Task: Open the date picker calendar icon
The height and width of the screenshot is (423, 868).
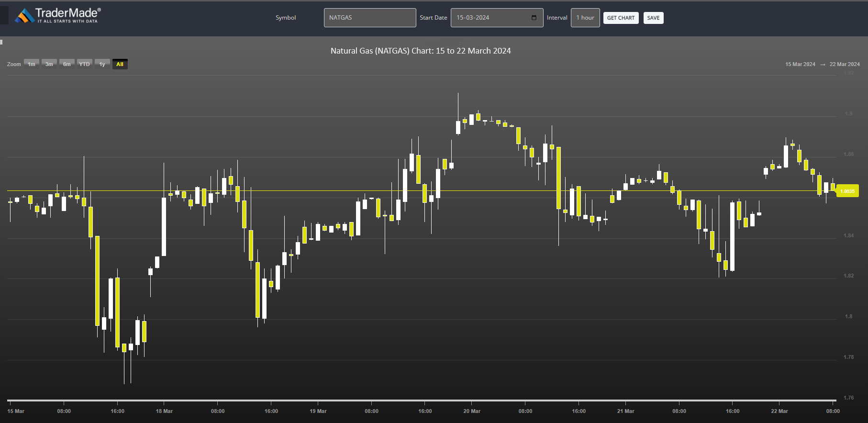Action: pos(534,18)
